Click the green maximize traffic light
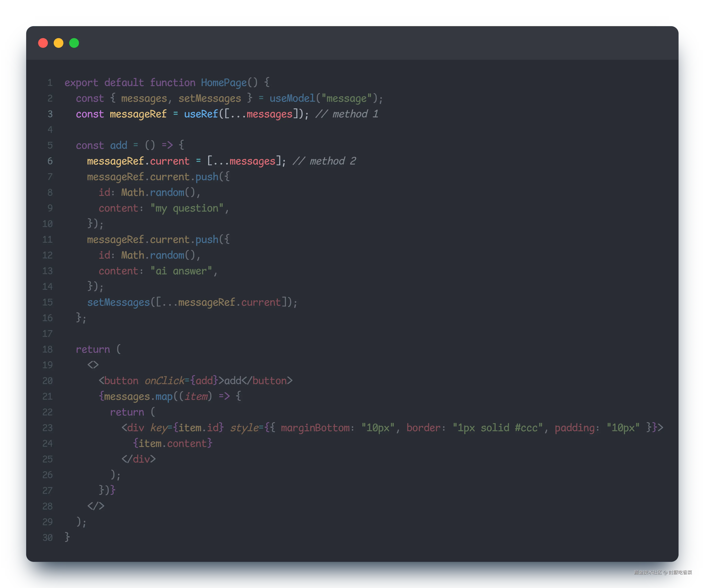Image resolution: width=705 pixels, height=588 pixels. tap(74, 43)
